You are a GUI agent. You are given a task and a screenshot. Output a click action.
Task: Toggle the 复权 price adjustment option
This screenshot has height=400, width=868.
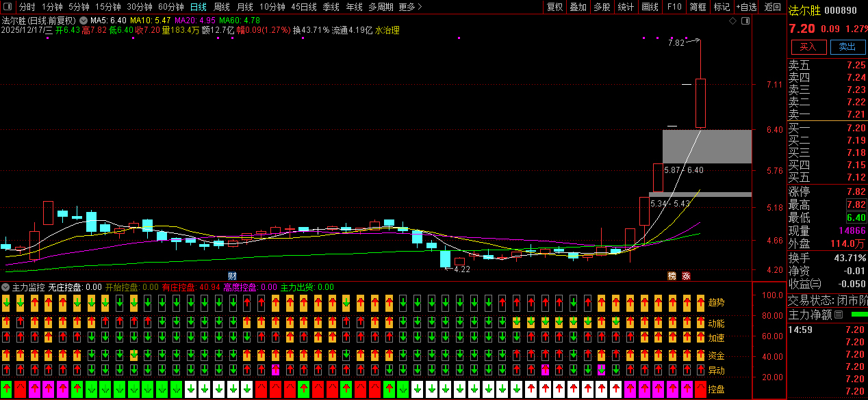pos(554,7)
